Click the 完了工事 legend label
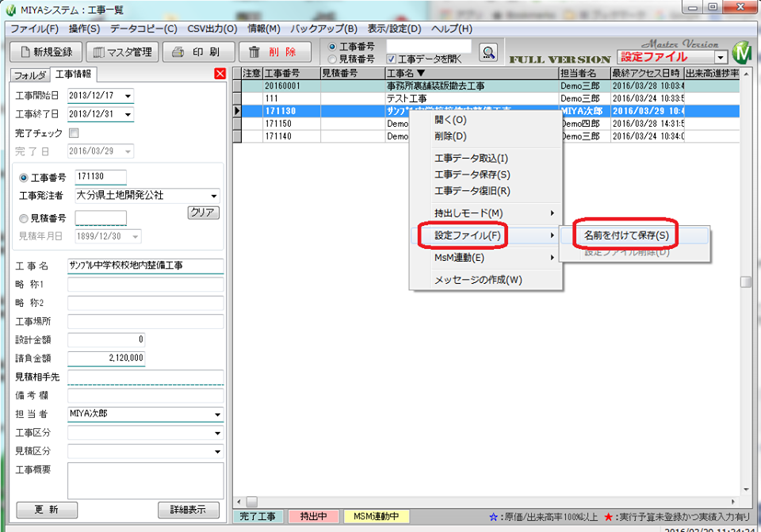The height and width of the screenshot is (532, 761). coord(257,517)
